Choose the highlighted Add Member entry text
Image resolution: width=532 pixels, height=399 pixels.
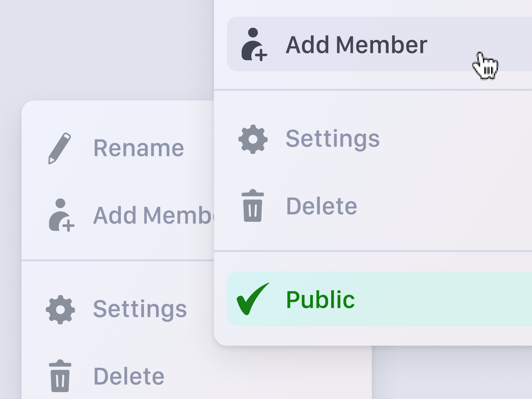coord(356,45)
